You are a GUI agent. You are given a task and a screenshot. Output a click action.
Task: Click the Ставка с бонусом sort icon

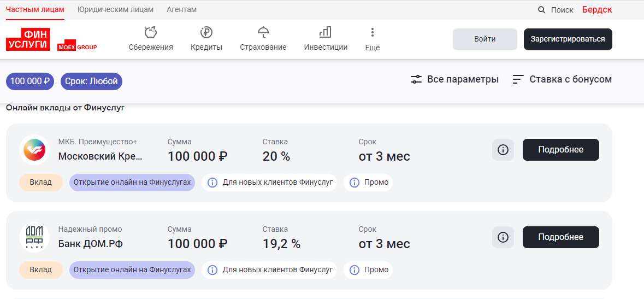(x=518, y=79)
